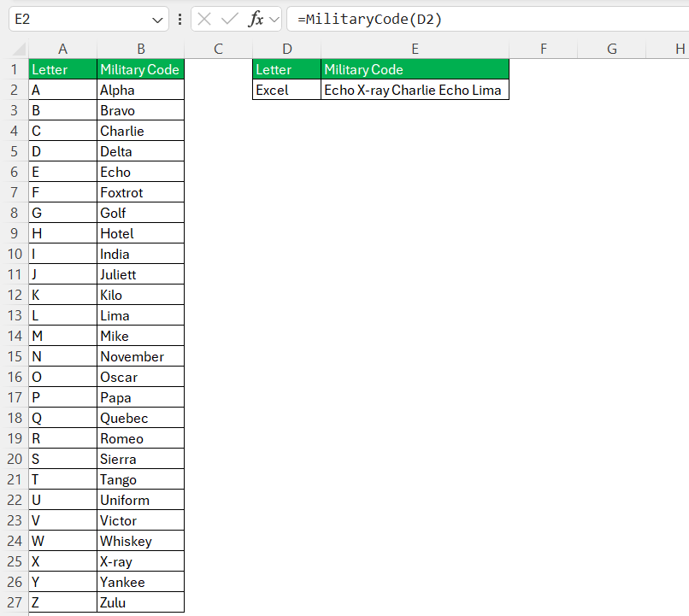Select the X-ray cell in column B
The width and height of the screenshot is (689, 616).
pyautogui.click(x=140, y=561)
